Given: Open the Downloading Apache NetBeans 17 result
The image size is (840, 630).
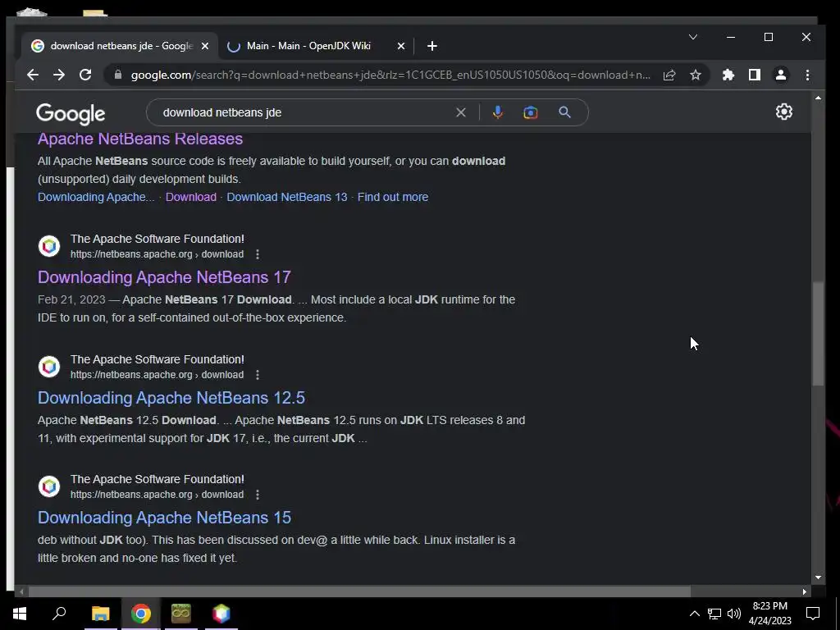Looking at the screenshot, I should [x=164, y=277].
